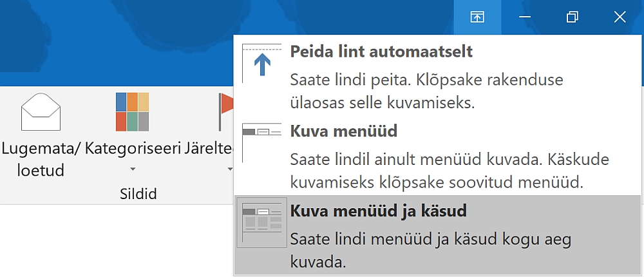Open the Ribbon Display Options button

[477, 17]
